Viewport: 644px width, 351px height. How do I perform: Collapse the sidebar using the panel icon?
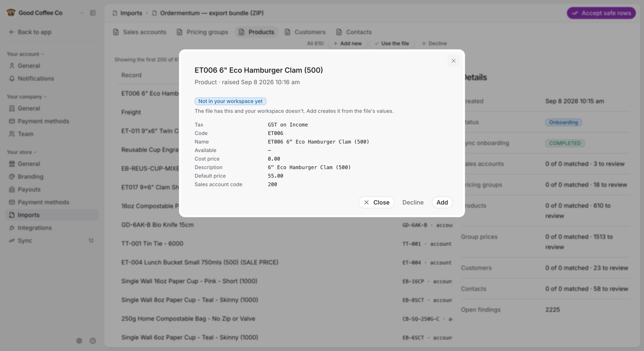93,13
